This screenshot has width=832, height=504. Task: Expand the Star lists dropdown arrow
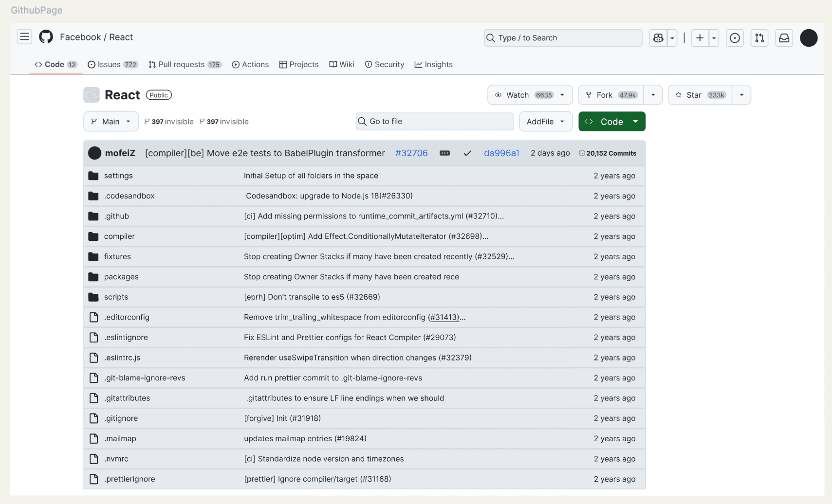click(741, 95)
